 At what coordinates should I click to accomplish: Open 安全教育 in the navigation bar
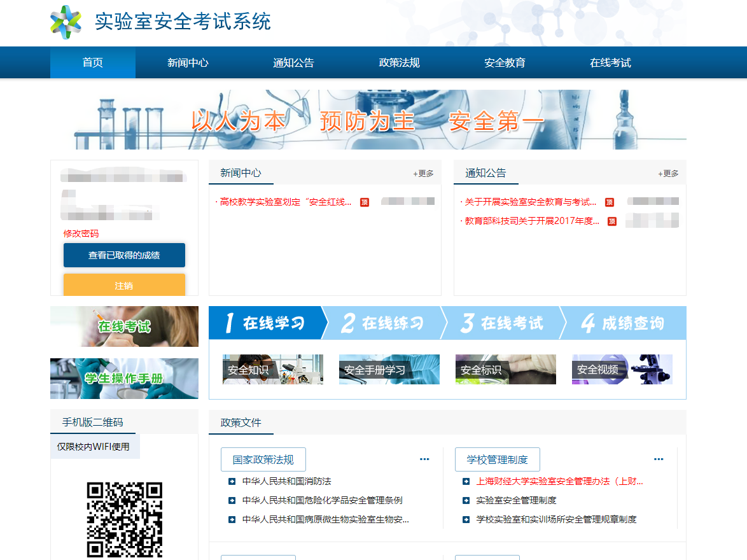(505, 63)
